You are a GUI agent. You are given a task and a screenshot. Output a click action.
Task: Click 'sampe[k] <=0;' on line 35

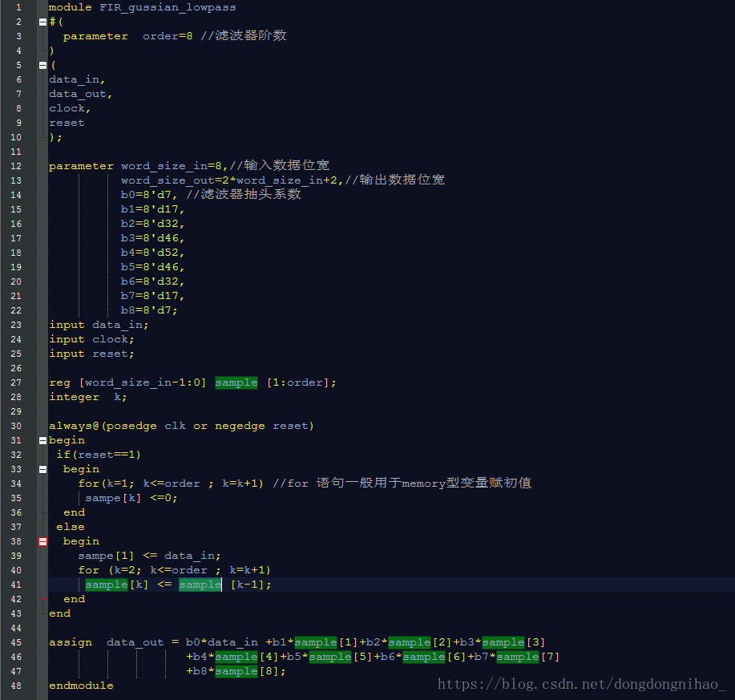tap(131, 498)
